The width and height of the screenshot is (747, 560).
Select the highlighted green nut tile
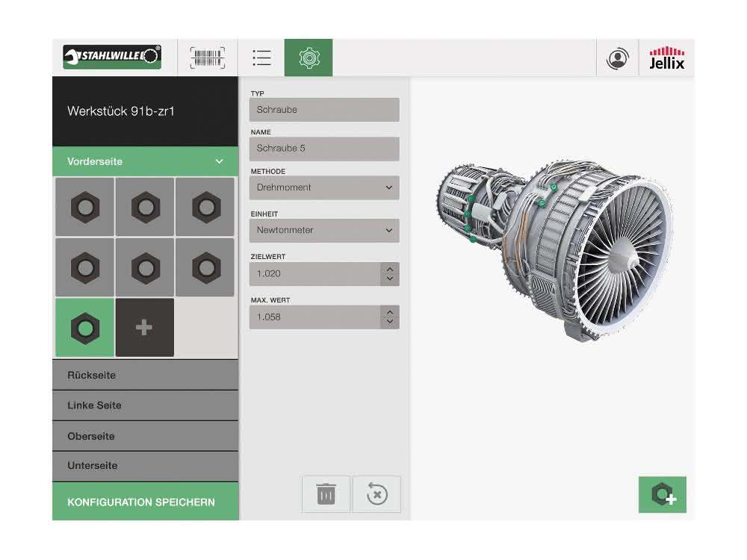(x=85, y=328)
